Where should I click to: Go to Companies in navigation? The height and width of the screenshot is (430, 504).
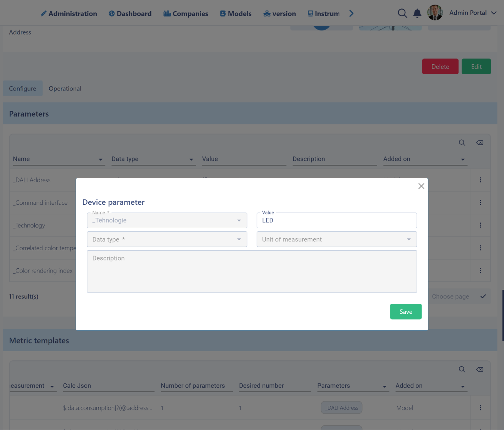point(186,14)
